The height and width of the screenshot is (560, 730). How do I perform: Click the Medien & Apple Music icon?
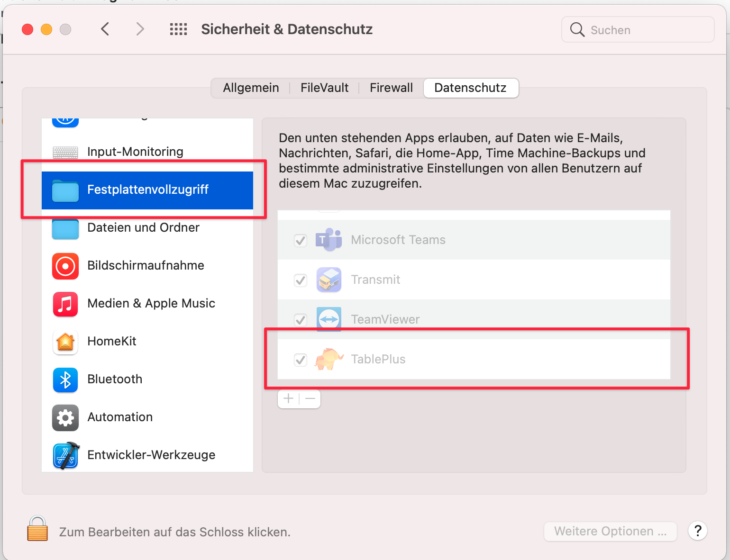click(65, 304)
